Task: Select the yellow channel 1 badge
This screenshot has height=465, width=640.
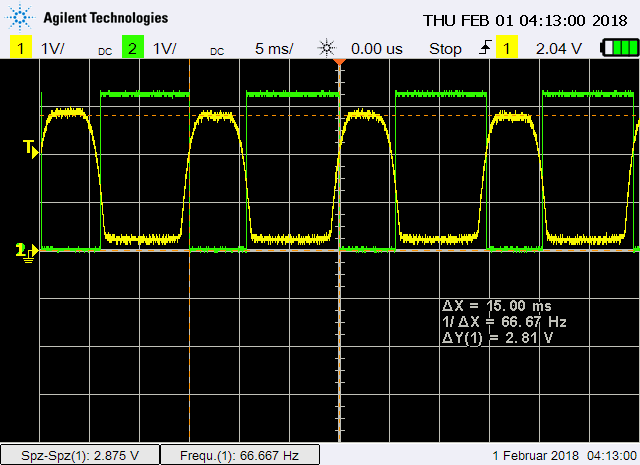Action: (19, 48)
